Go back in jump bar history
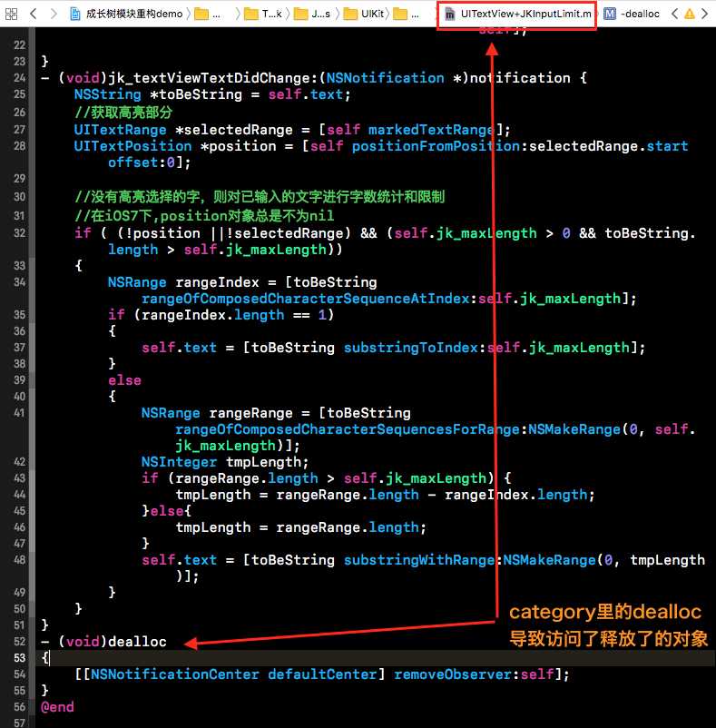 pyautogui.click(x=33, y=14)
